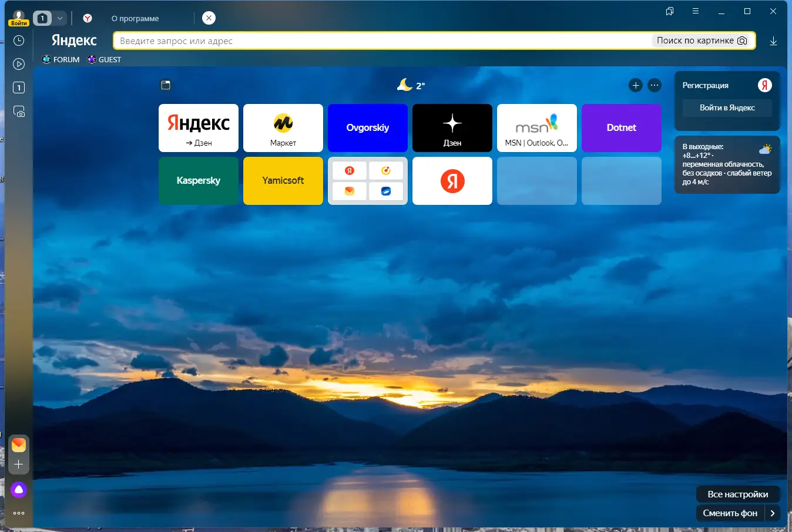
Task: Click the Регистрация link
Action: click(x=705, y=85)
